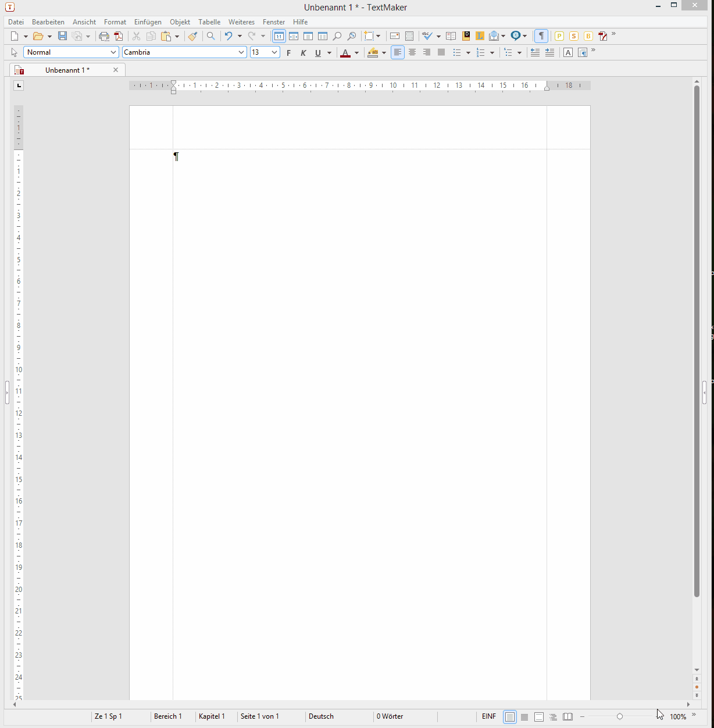Toggle italic formatting (K button)
Image resolution: width=714 pixels, height=728 pixels.
[x=303, y=53]
